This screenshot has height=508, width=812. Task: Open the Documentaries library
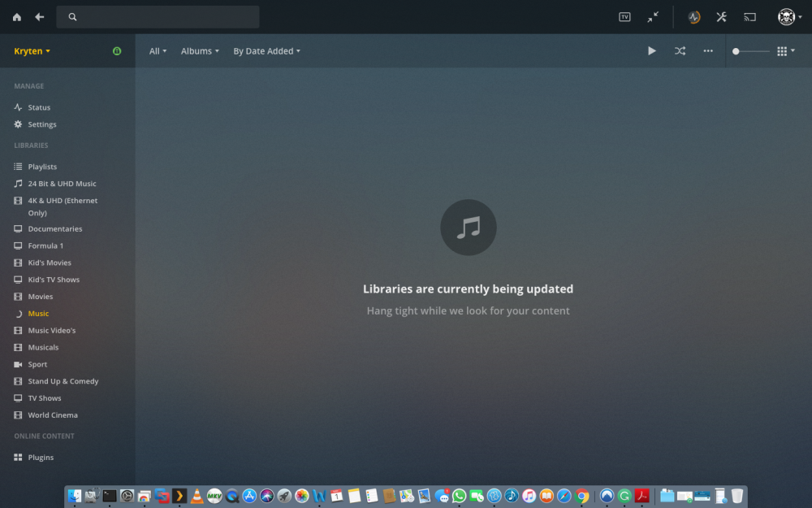55,228
